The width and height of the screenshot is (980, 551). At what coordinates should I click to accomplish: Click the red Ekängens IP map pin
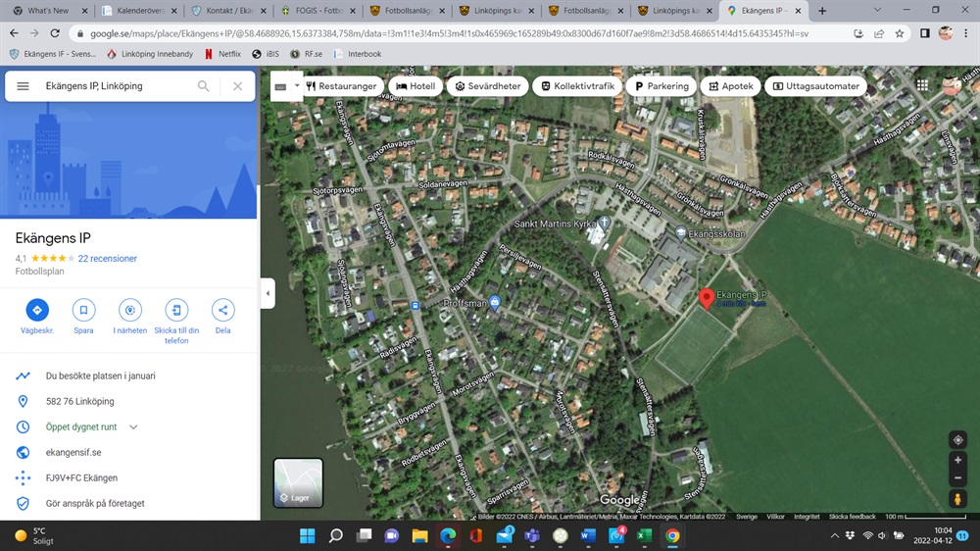coord(707,298)
